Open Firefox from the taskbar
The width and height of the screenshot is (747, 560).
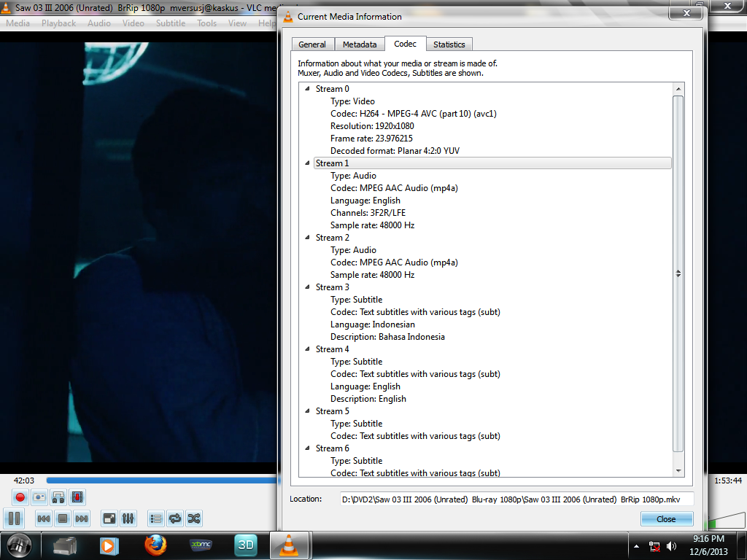coord(155,545)
